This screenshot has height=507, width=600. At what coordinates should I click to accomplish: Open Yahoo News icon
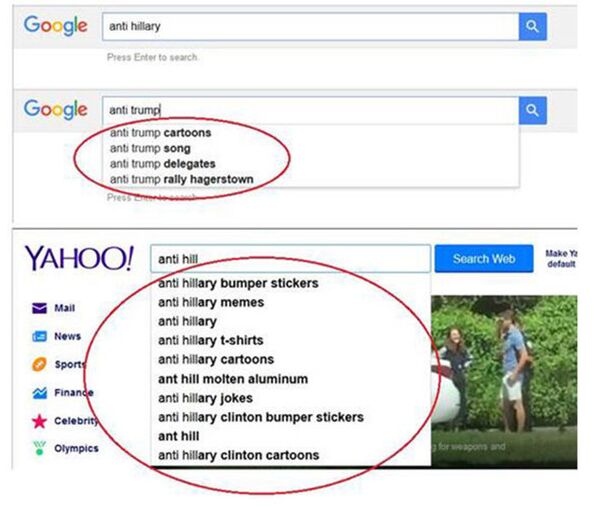tap(40, 336)
